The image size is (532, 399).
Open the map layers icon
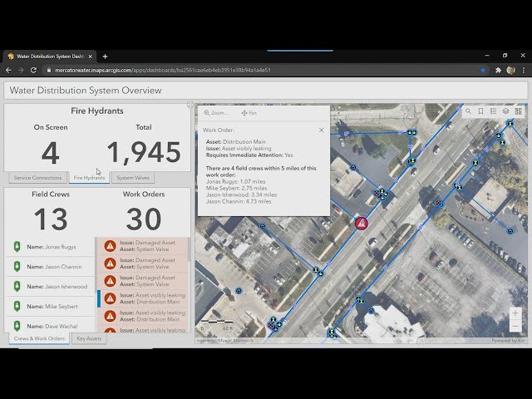506,111
